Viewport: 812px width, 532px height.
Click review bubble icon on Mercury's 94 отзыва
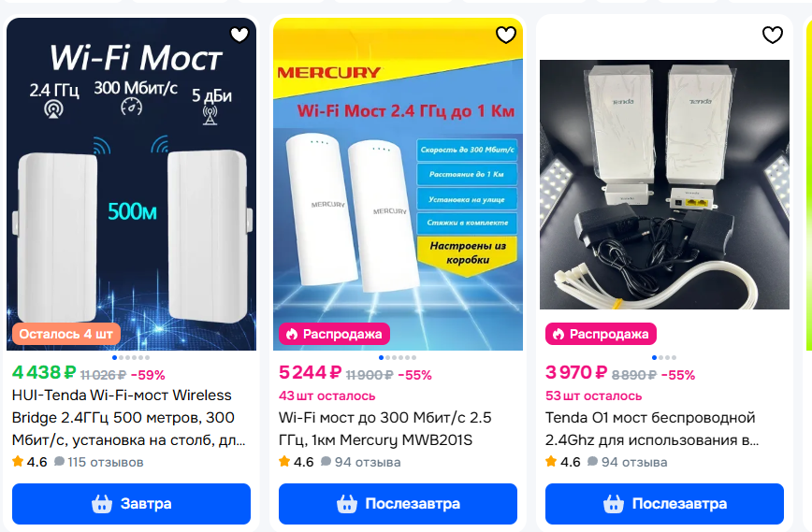click(x=326, y=461)
